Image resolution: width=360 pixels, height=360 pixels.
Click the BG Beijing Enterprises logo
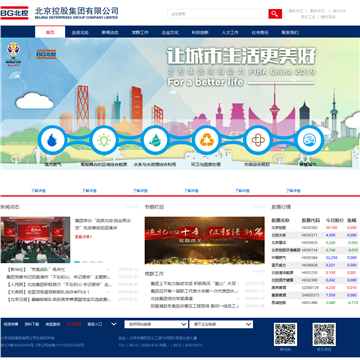tap(14, 13)
